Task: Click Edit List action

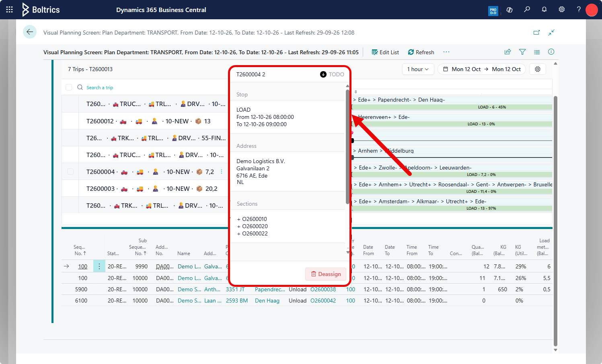Action: click(x=385, y=52)
